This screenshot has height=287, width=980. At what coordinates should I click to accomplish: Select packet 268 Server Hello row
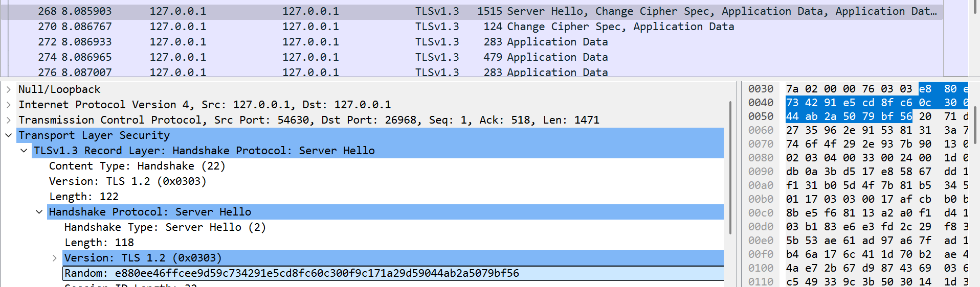tap(460, 11)
